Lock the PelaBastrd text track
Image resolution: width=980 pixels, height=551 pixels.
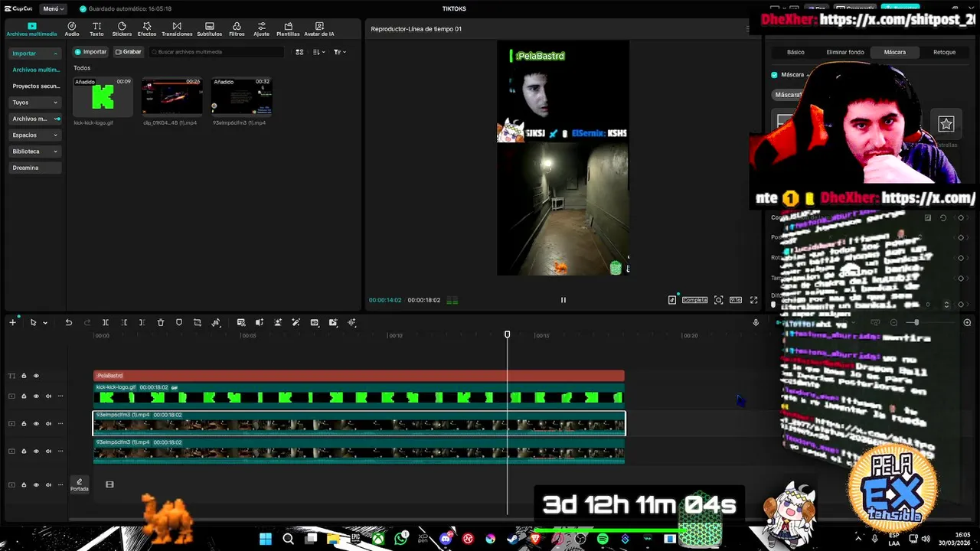[24, 376]
